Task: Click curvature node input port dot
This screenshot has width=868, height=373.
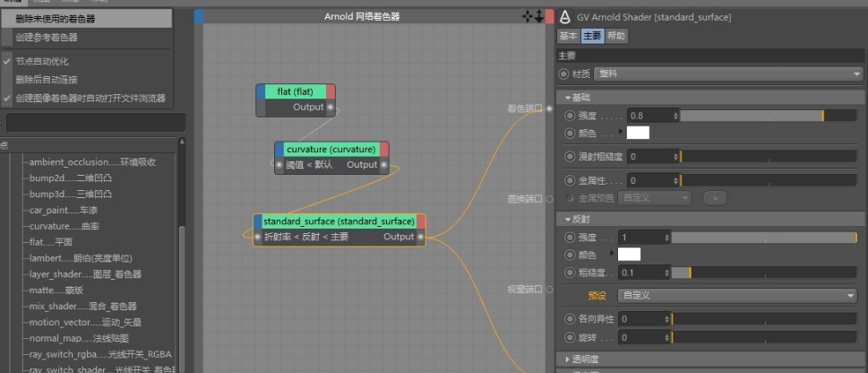Action: coord(279,165)
